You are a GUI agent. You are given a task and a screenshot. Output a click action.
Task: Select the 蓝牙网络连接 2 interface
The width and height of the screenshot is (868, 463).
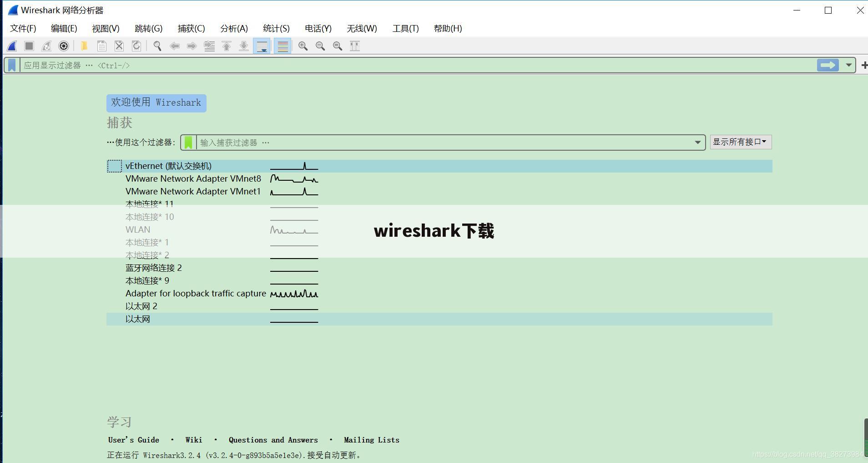[x=439, y=268]
